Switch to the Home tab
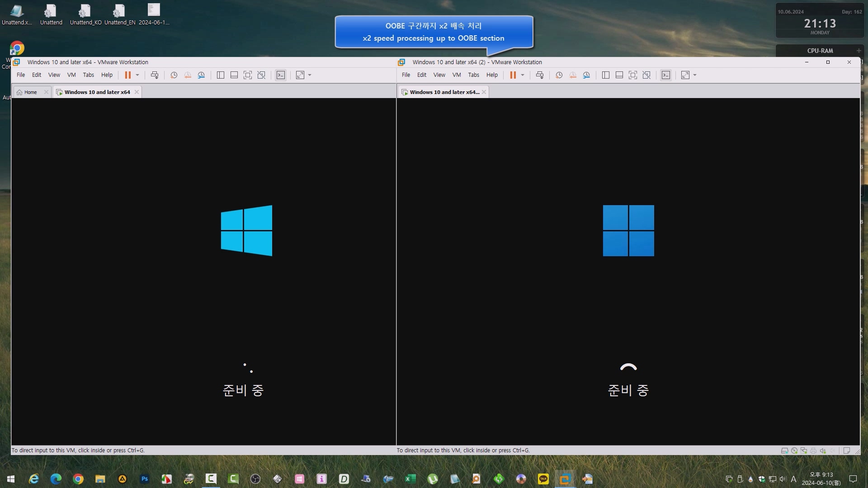Screen dimensions: 868x488 click(30, 92)
